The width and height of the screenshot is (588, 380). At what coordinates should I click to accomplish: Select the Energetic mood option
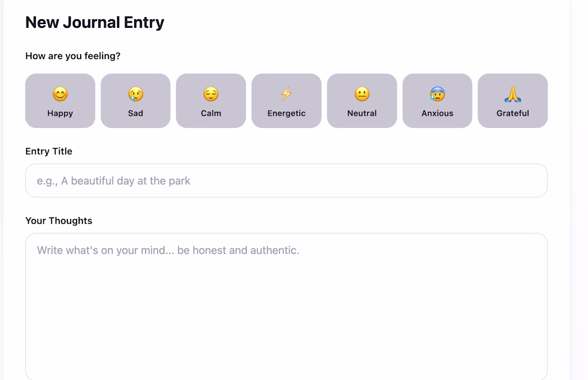(287, 101)
